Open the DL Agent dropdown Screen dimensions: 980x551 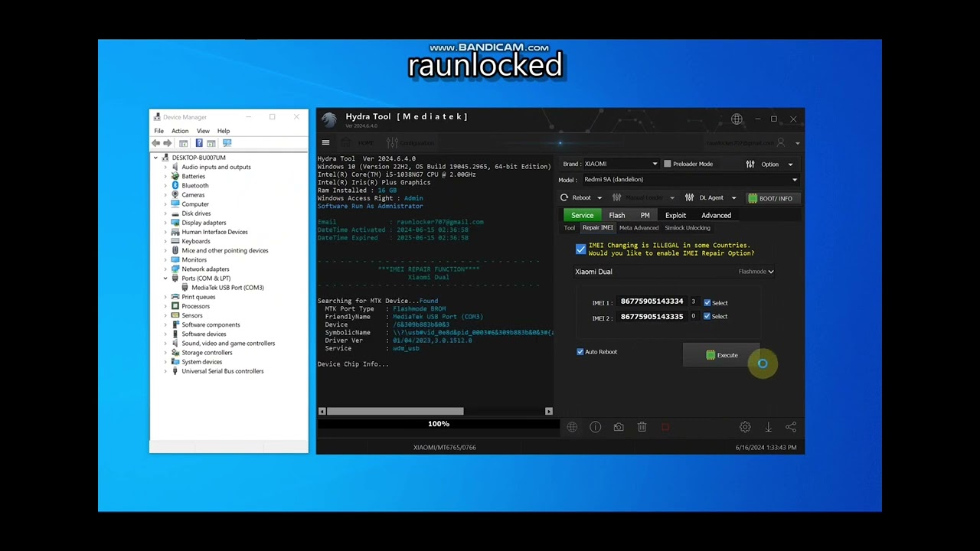[x=710, y=197]
